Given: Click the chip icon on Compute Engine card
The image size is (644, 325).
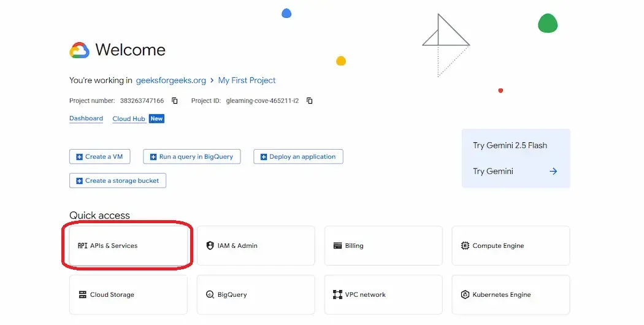Looking at the screenshot, I should coord(465,246).
